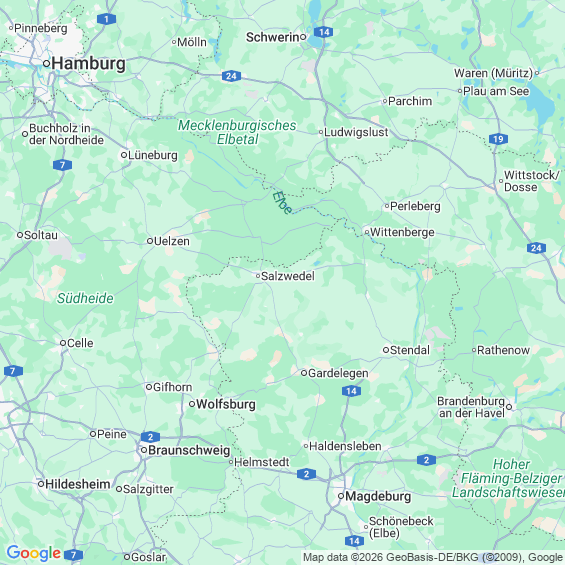Select the Magdeburg city marker
The height and width of the screenshot is (565, 565).
(x=341, y=496)
